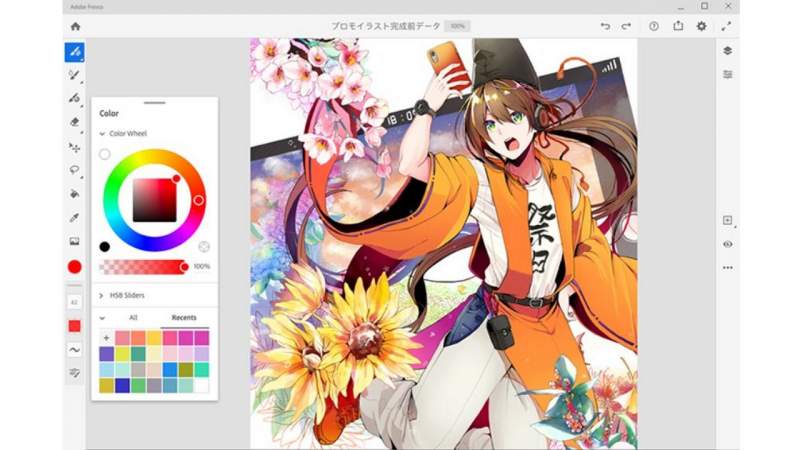Select the black previous color circle

(105, 247)
